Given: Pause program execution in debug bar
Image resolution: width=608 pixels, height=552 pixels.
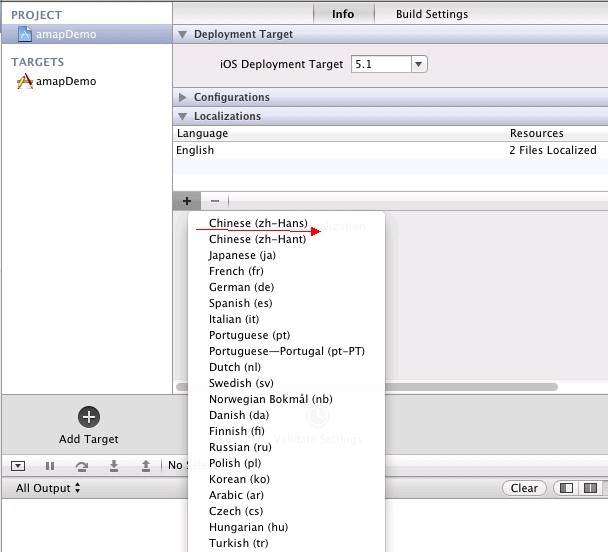Looking at the screenshot, I should pos(50,466).
